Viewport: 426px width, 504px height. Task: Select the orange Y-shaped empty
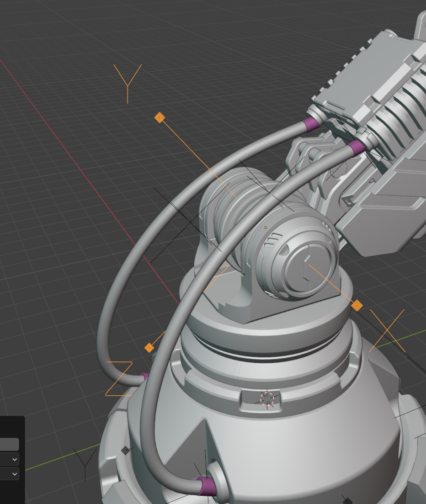[127, 85]
